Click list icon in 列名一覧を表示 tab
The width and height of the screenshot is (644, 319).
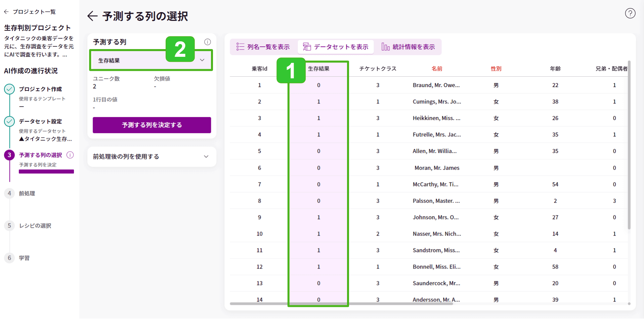tap(240, 47)
